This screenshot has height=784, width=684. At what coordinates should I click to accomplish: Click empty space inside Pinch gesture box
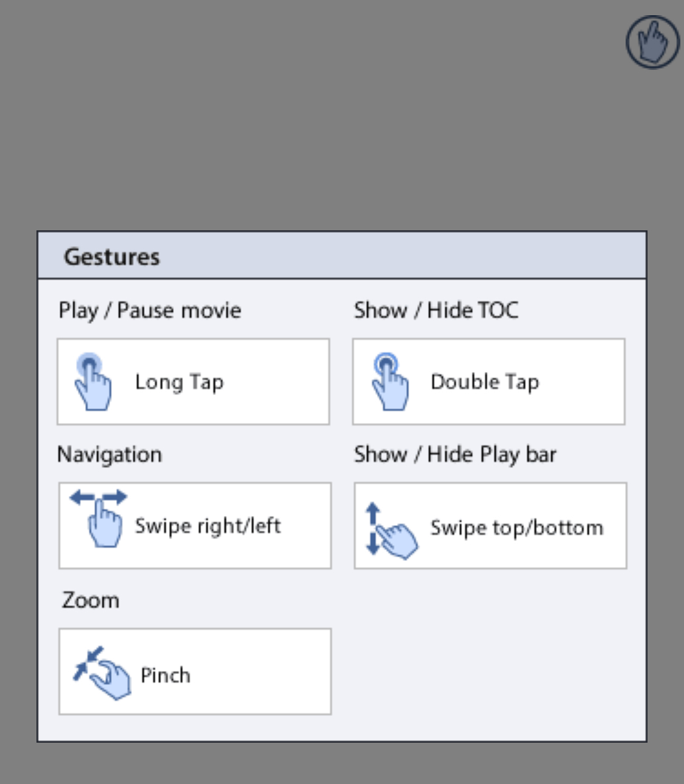(x=261, y=672)
